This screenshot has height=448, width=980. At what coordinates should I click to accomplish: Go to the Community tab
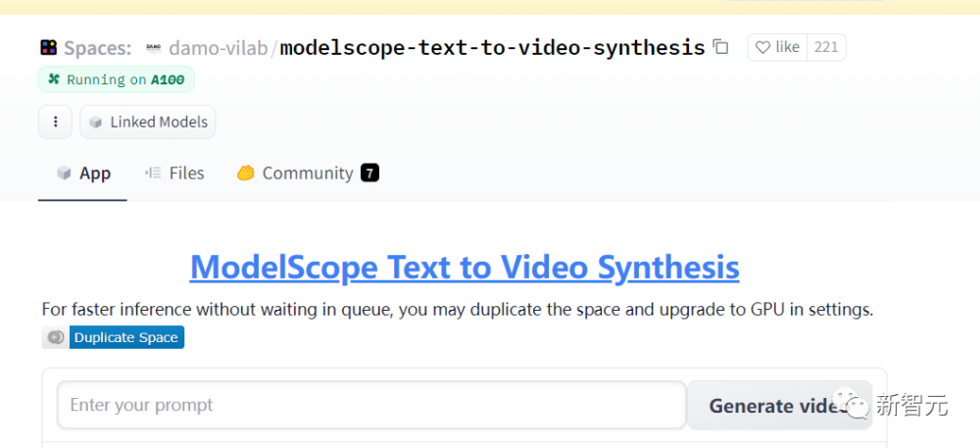point(295,174)
